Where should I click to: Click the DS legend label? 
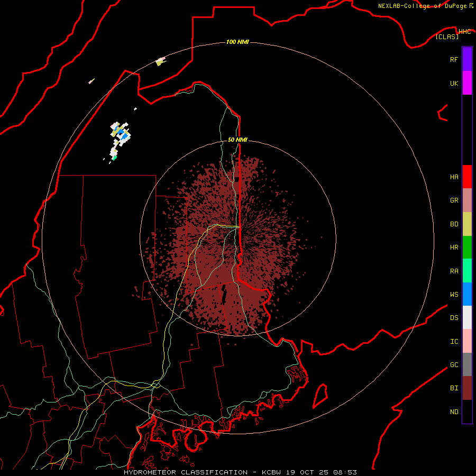(x=454, y=318)
